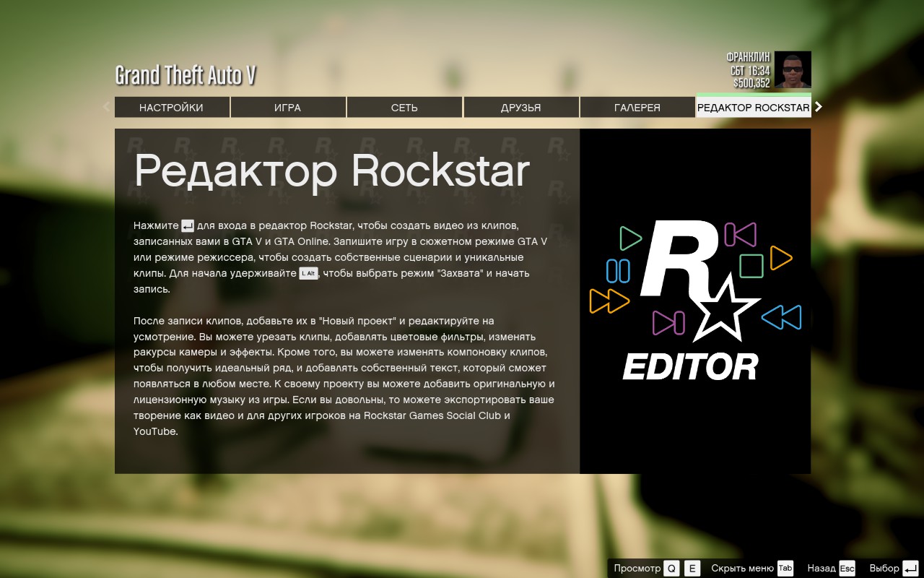Click the $500,352 money balance
924x578 pixels.
coord(751,83)
